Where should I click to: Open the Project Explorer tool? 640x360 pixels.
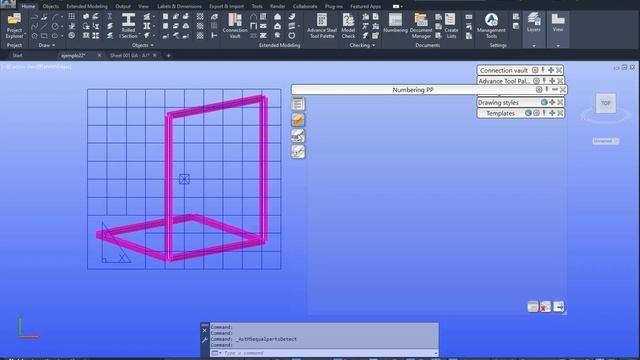click(x=14, y=26)
